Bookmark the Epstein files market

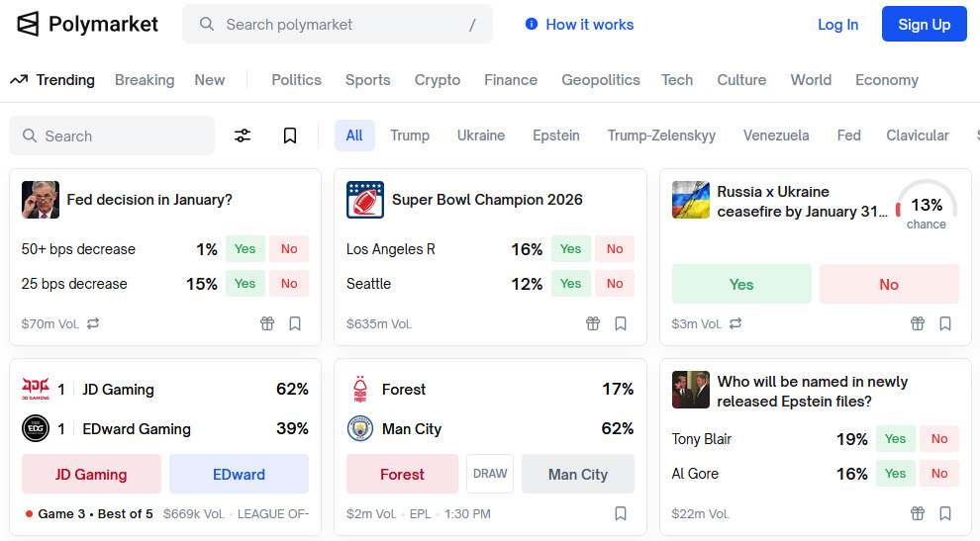click(x=945, y=513)
